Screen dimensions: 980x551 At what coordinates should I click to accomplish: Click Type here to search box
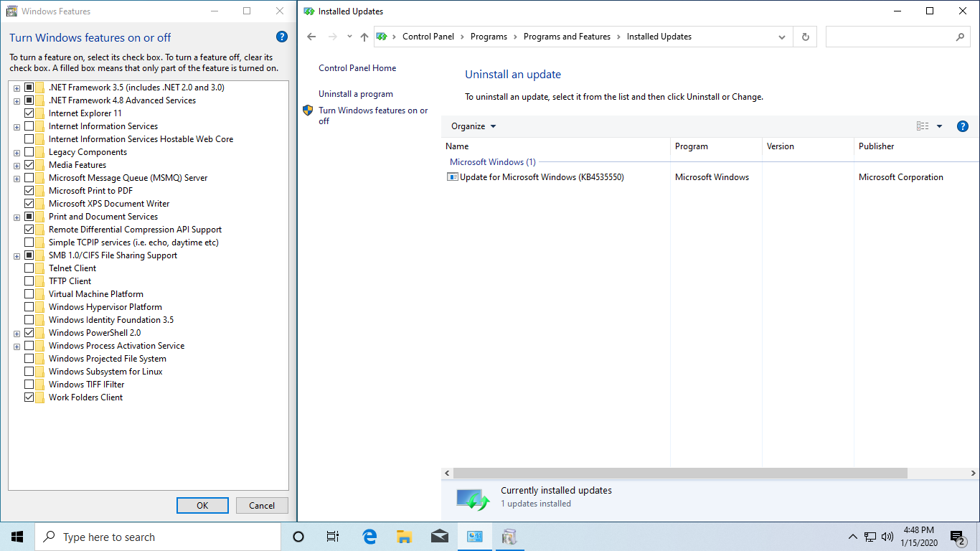pos(158,537)
